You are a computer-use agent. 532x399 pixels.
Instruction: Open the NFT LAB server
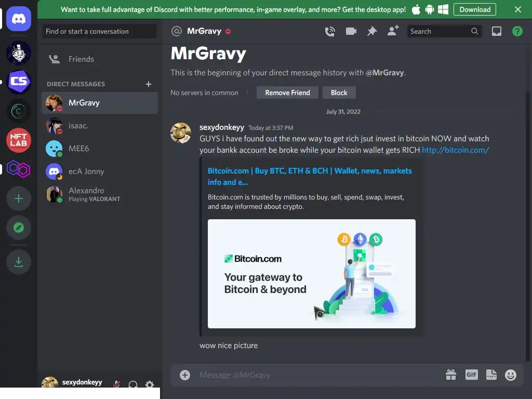19,140
